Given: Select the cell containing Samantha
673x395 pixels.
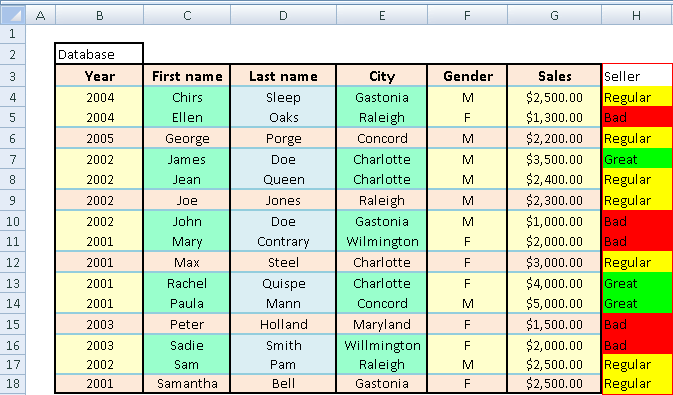Looking at the screenshot, I should coord(187,383).
